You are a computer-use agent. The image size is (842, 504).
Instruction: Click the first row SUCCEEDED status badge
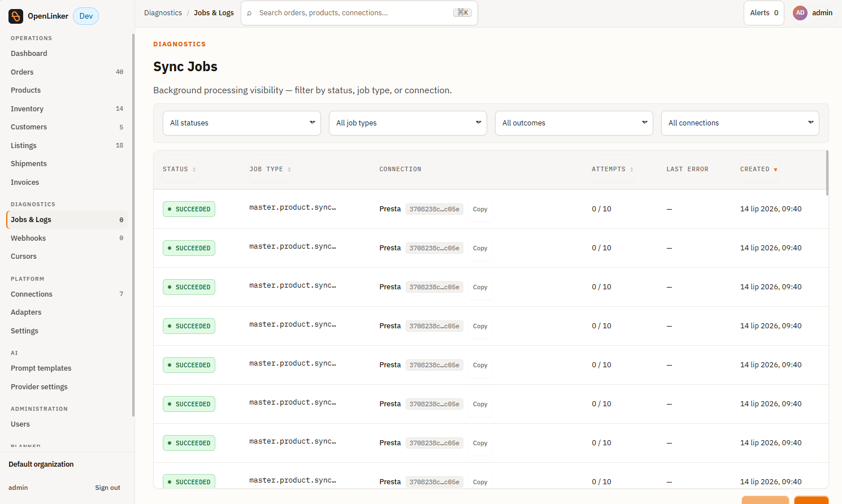(189, 209)
